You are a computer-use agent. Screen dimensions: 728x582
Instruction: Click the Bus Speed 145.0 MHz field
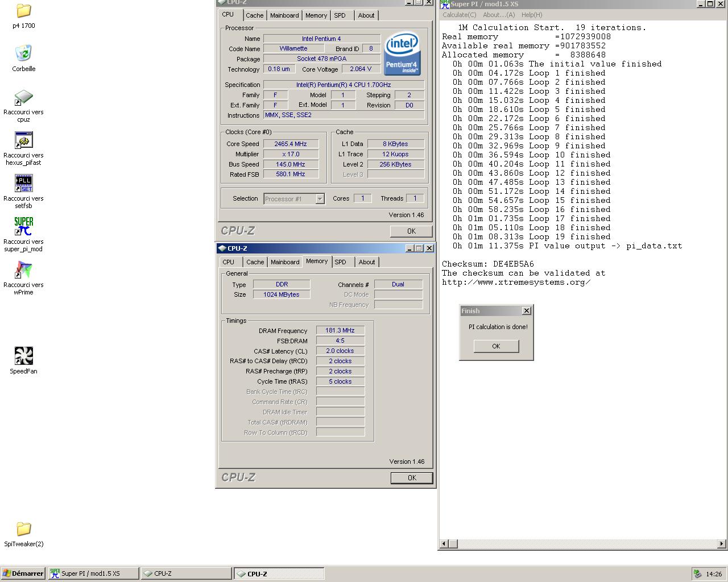click(291, 164)
